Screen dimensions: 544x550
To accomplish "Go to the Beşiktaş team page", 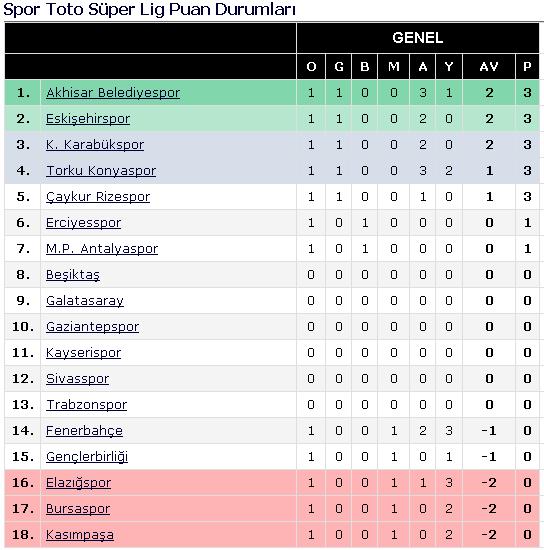I will pos(73,275).
